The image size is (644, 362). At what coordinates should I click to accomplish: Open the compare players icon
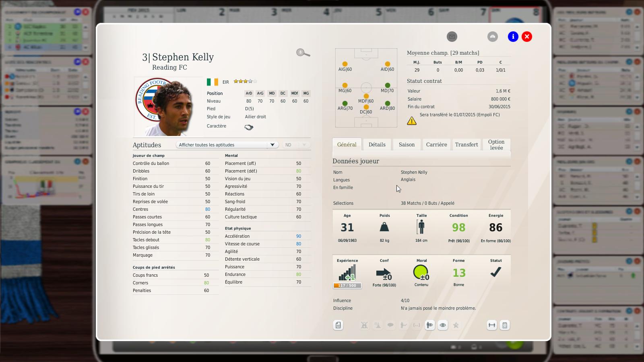click(x=492, y=325)
